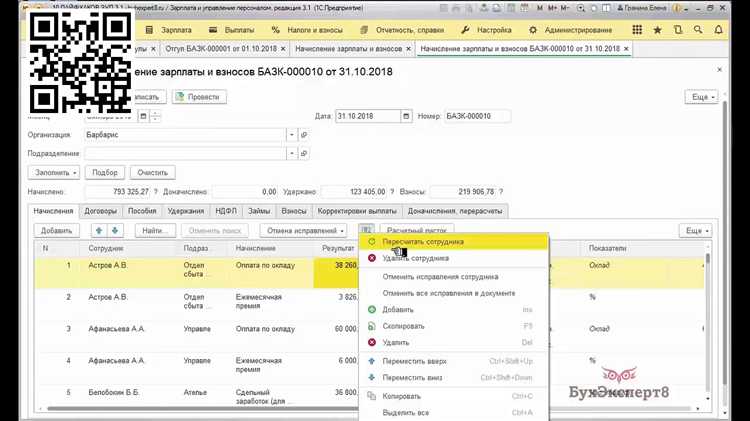Image resolution: width=750 pixels, height=421 pixels.
Task: Click the Настройка wrench icon
Action: (x=465, y=30)
